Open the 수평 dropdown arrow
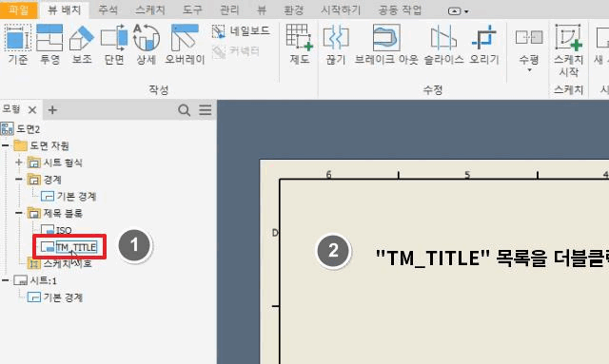609x364 pixels. pos(529,70)
